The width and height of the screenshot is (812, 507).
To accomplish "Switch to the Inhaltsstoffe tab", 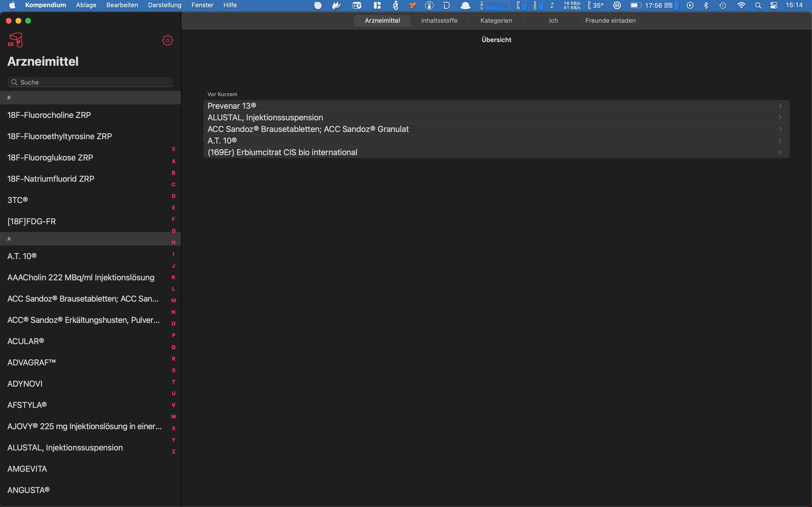I will click(439, 21).
